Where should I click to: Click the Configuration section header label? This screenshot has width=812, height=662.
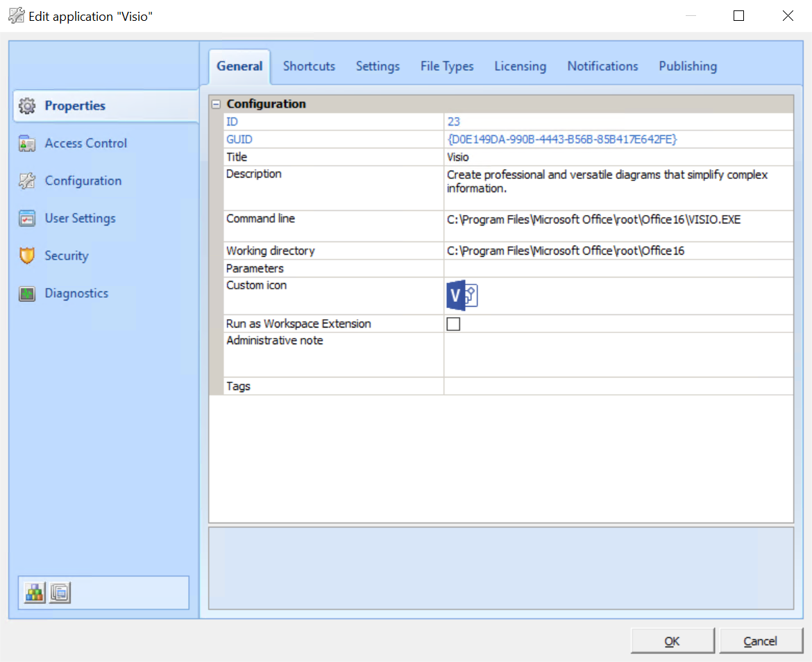(x=267, y=104)
